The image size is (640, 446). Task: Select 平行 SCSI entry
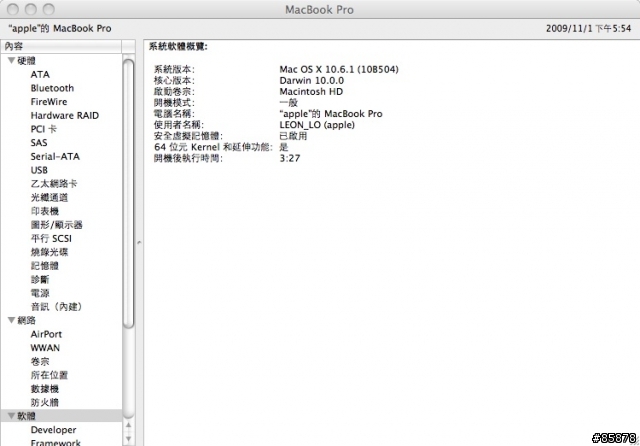click(51, 238)
